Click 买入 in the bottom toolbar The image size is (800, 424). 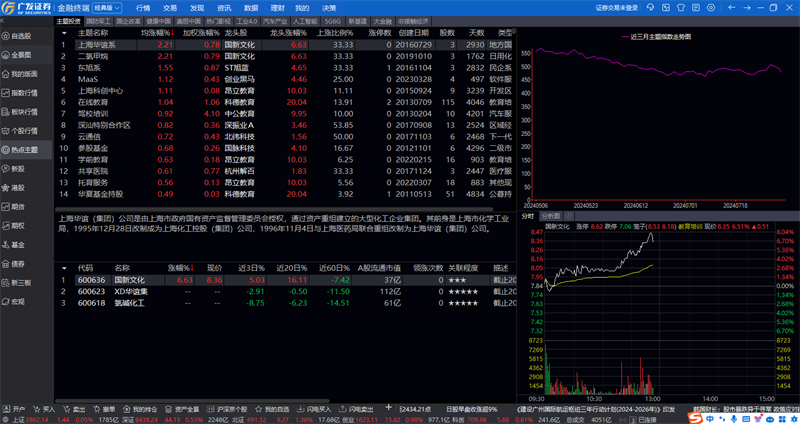point(44,409)
